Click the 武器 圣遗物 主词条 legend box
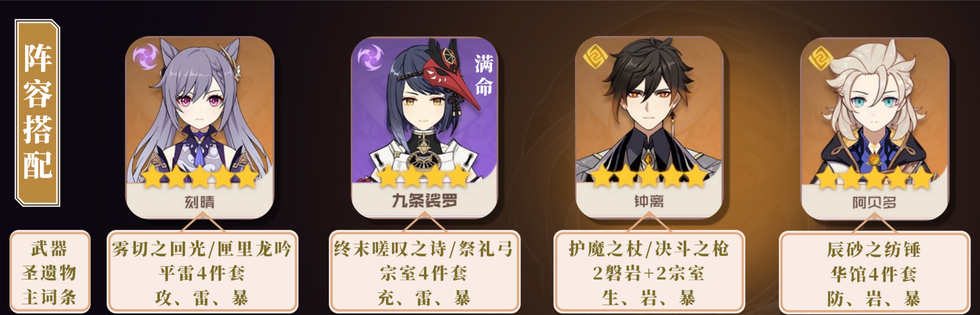 (x=50, y=272)
